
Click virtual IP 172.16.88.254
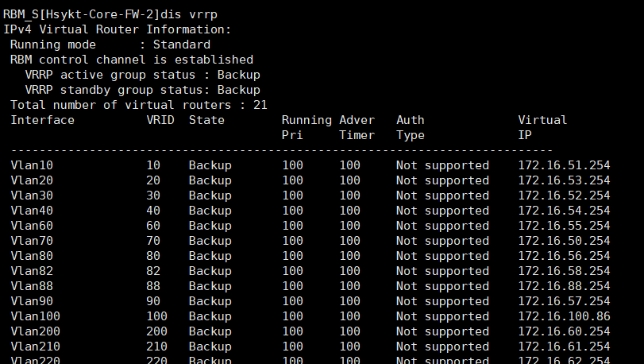564,286
